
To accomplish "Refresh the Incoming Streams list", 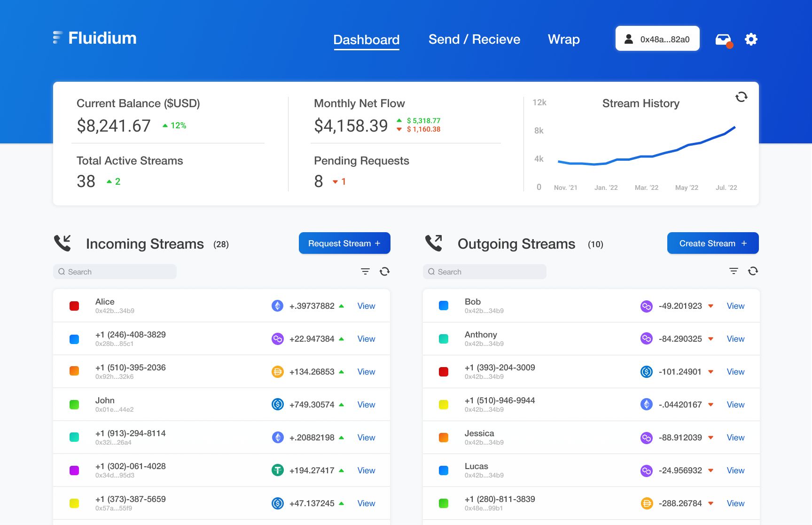I will coord(384,271).
